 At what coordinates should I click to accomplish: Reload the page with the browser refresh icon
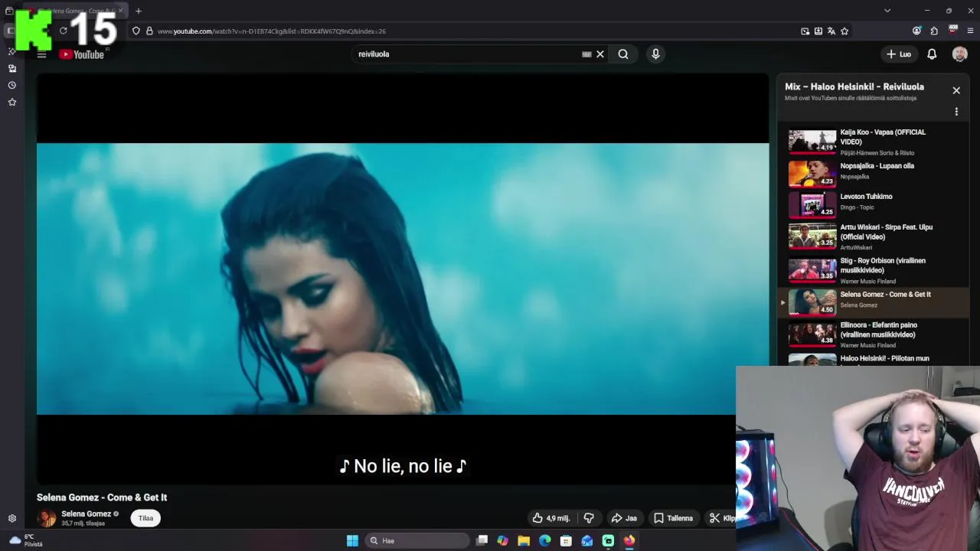64,31
